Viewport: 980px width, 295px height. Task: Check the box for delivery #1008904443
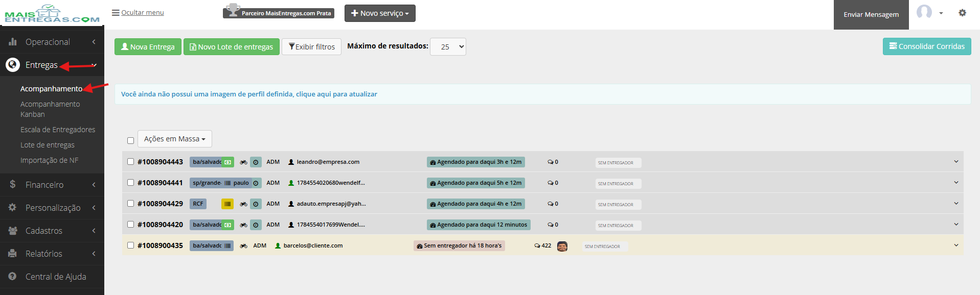(130, 162)
